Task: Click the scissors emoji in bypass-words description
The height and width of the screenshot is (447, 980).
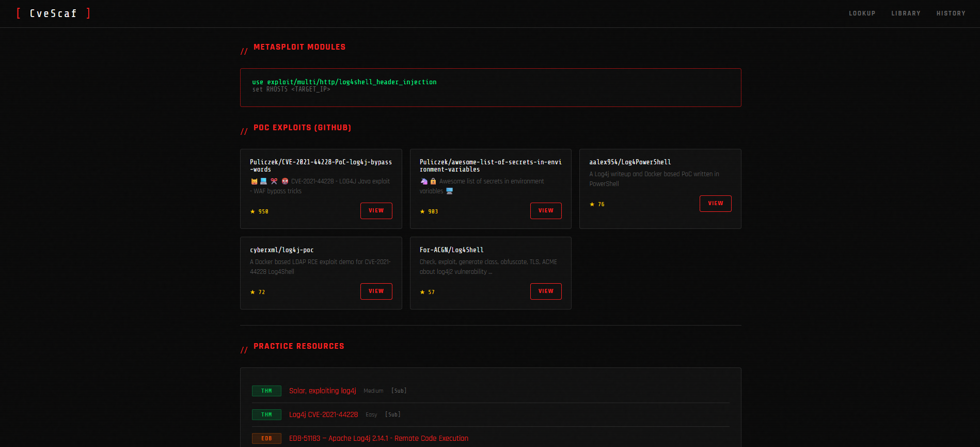Action: coord(274,181)
